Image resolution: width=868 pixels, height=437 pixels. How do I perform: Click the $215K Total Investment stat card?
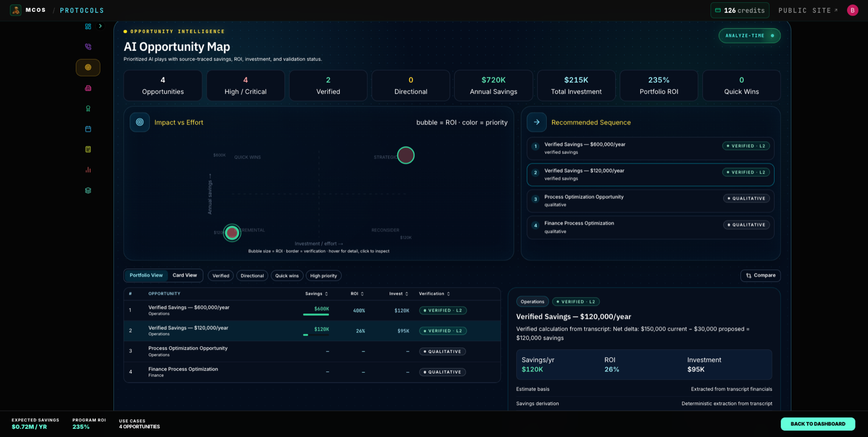[576, 86]
